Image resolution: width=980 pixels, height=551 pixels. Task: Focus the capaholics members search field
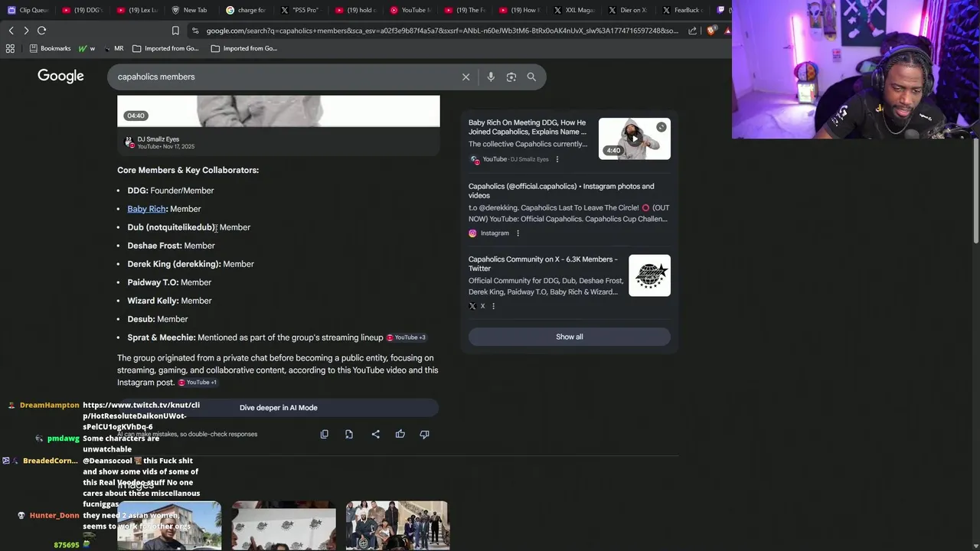[x=283, y=77]
